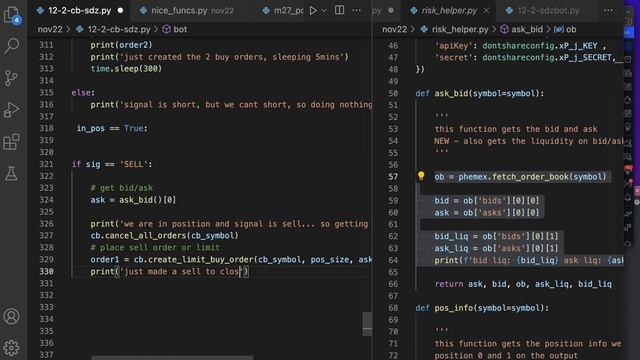The image size is (640, 360).
Task: Open the Testing flask view
Action: [11, 173]
